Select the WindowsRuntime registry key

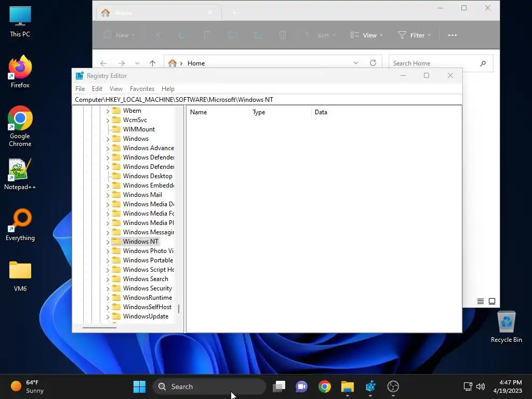click(x=147, y=298)
